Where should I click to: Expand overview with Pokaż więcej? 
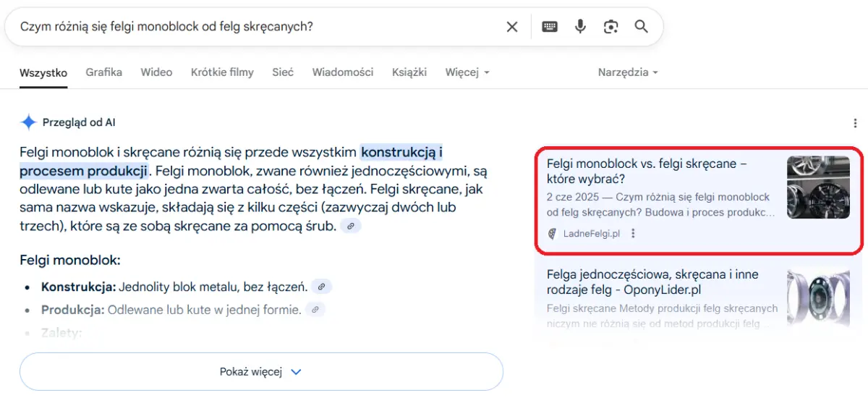click(x=260, y=372)
